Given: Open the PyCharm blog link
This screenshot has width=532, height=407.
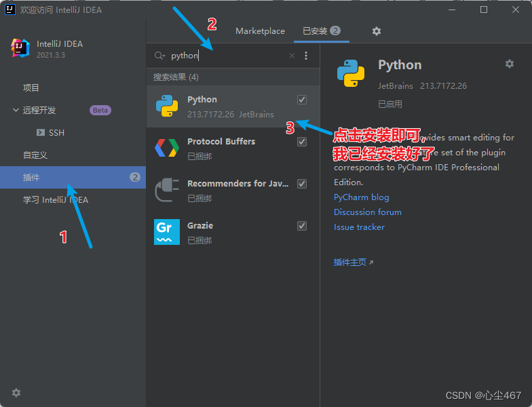Looking at the screenshot, I should point(361,197).
